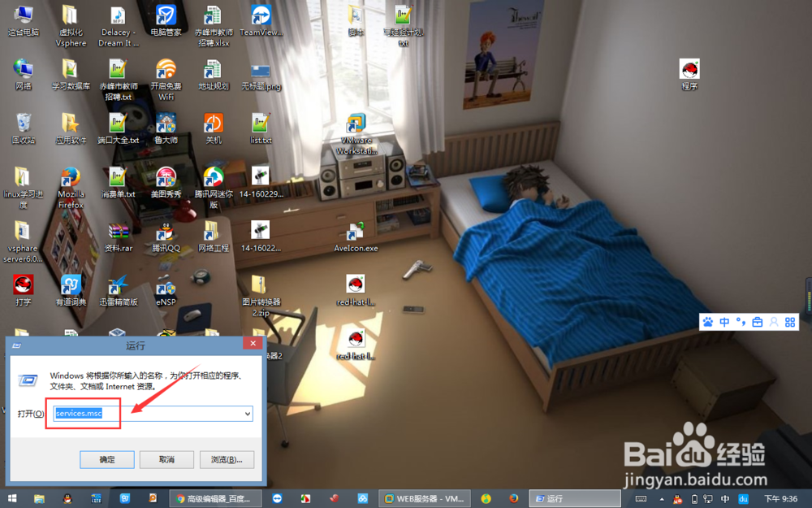The width and height of the screenshot is (812, 508).
Task: Select the list.txt file icon
Action: [x=261, y=128]
